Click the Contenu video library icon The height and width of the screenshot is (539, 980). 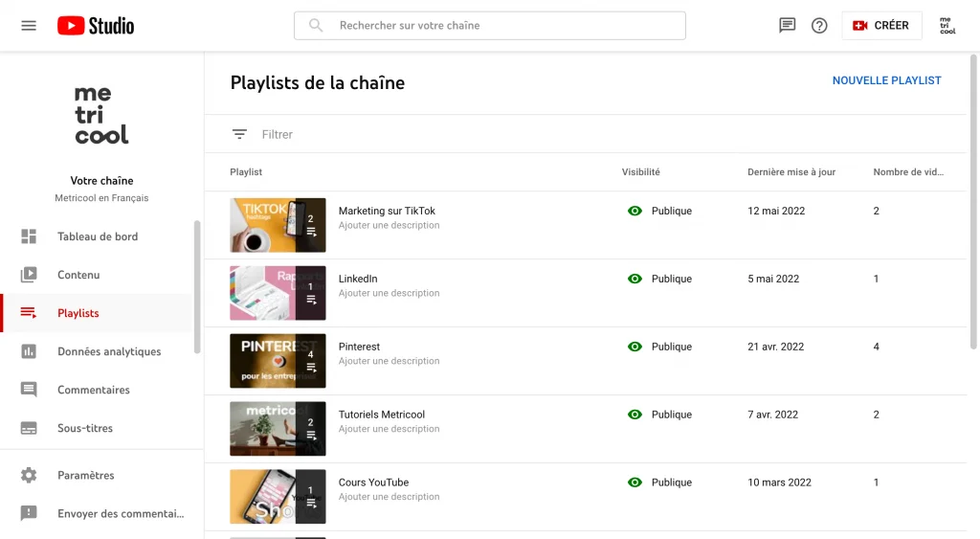click(29, 275)
